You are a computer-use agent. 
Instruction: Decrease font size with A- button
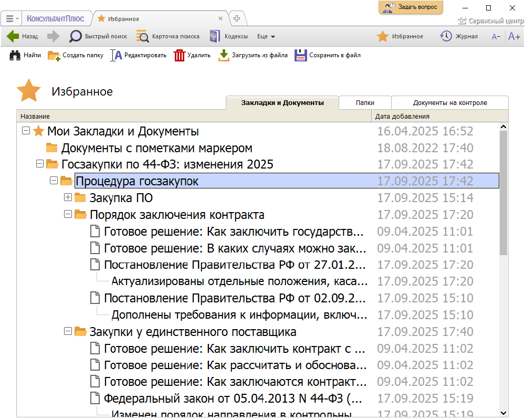coord(496,36)
